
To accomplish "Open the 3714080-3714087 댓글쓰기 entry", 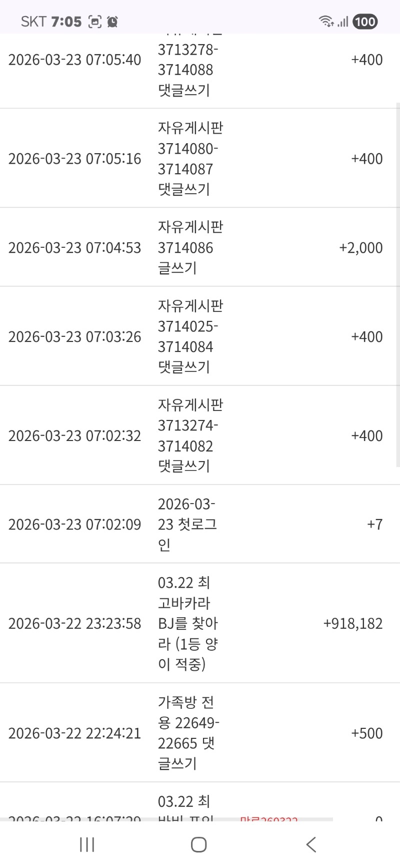I will click(x=190, y=159).
